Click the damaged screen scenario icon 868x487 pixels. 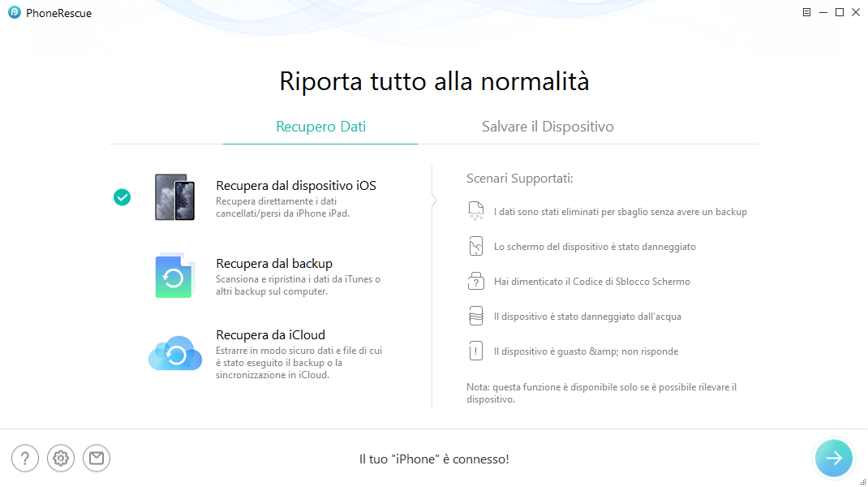[476, 247]
